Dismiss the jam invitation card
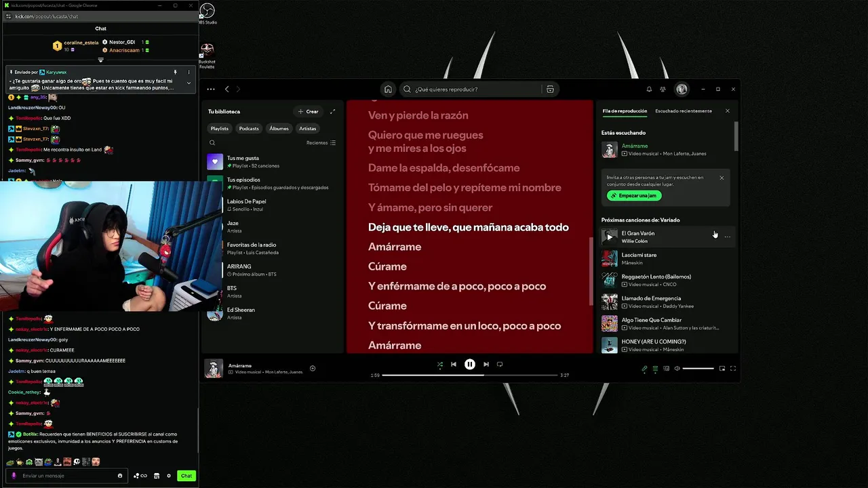Viewport: 868px width, 488px height. [x=722, y=178]
